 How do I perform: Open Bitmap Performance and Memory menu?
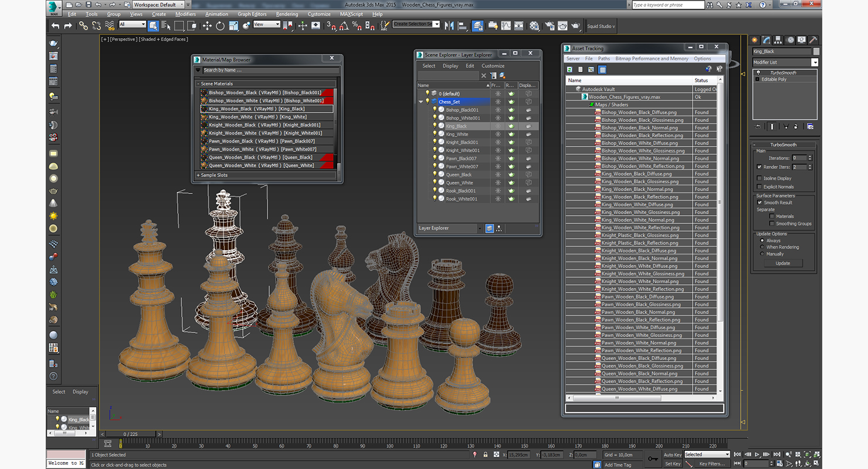(652, 59)
